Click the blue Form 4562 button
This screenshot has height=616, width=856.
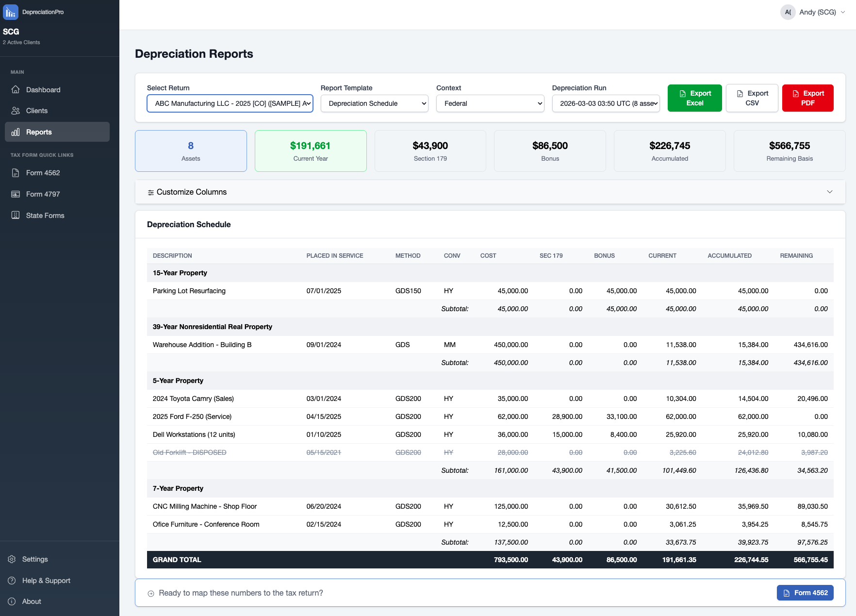pos(805,593)
